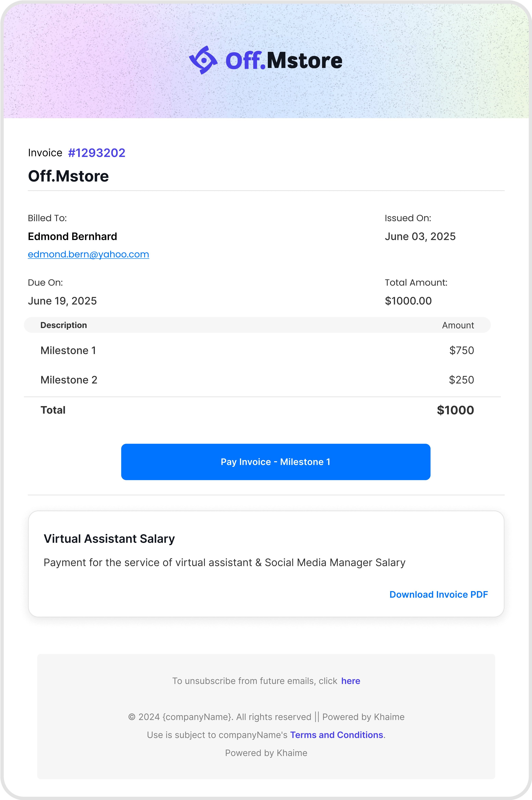Download the Invoice PDF
Image resolution: width=532 pixels, height=800 pixels.
point(438,594)
